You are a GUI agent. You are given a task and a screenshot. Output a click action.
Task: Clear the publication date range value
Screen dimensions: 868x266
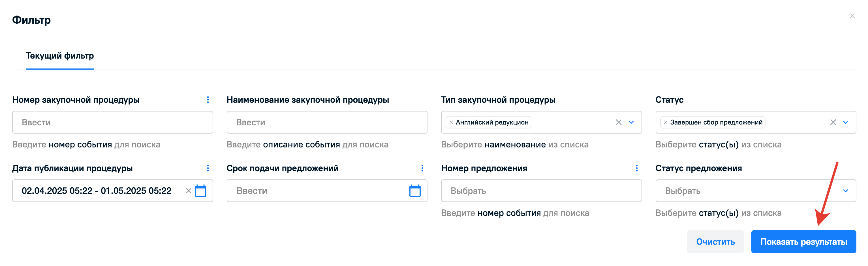coord(189,191)
